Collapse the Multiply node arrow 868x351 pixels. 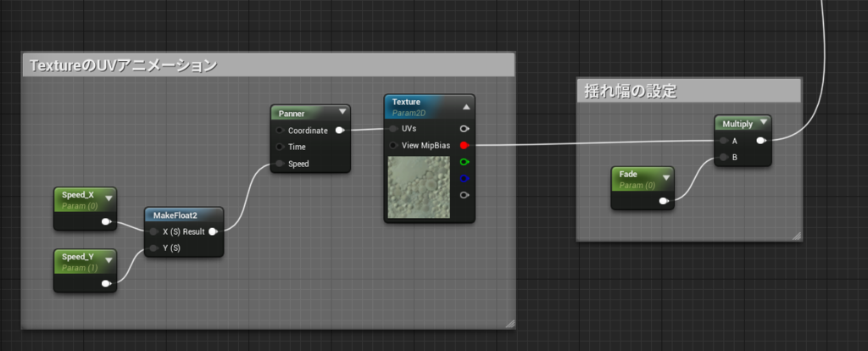[x=764, y=122]
